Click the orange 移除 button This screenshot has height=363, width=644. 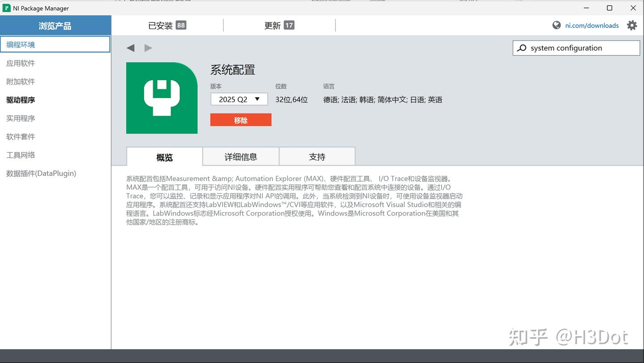click(241, 120)
